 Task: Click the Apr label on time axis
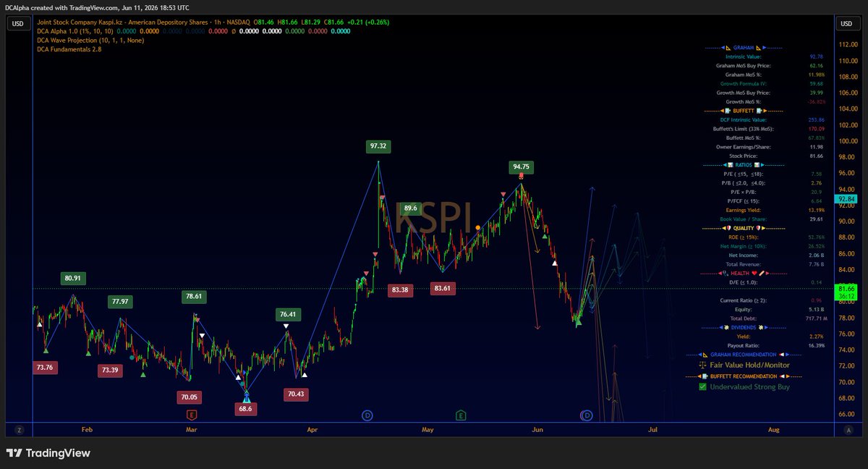point(312,430)
